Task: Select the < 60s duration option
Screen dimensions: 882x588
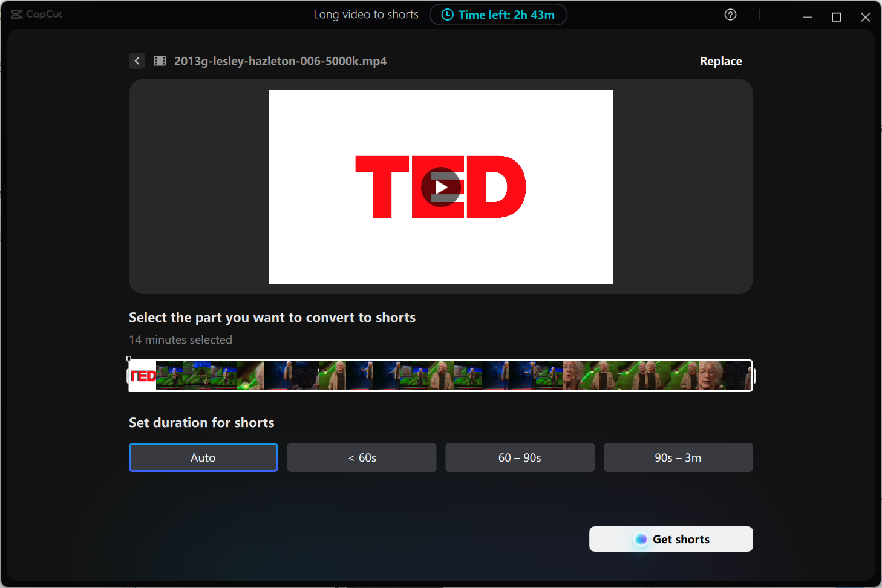Action: coord(362,457)
